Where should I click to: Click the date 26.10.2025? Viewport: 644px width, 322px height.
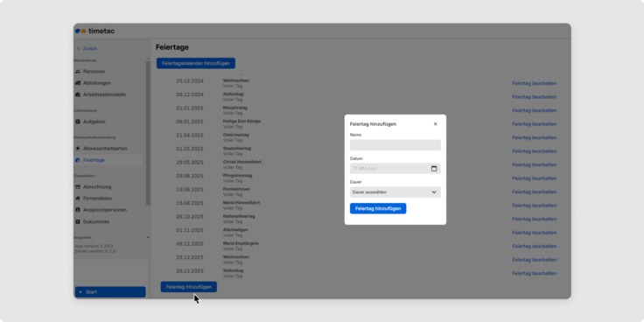point(190,216)
